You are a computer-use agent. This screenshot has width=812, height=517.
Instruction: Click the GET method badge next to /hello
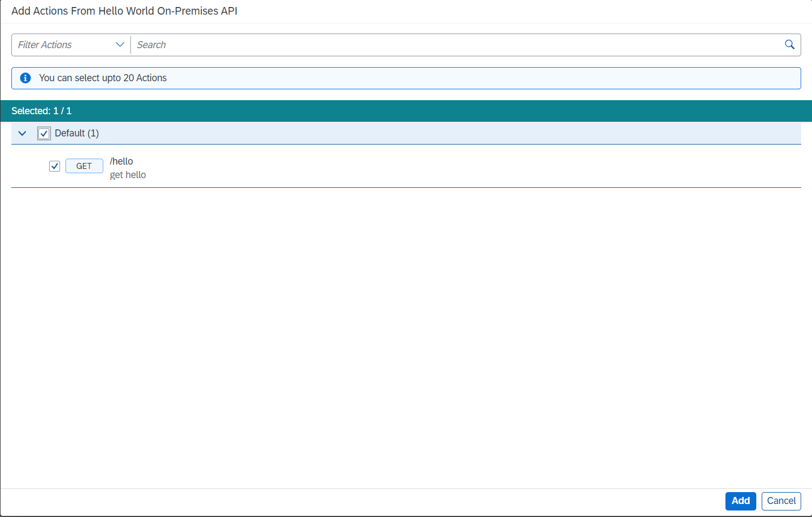(84, 166)
